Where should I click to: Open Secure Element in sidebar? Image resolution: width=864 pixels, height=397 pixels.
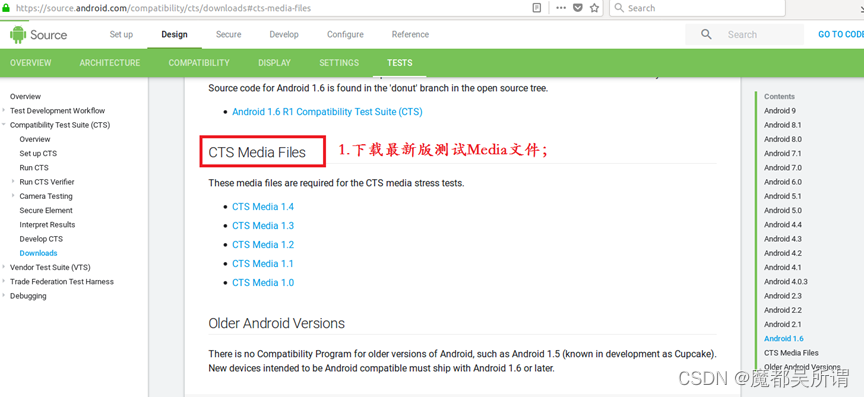(x=46, y=210)
